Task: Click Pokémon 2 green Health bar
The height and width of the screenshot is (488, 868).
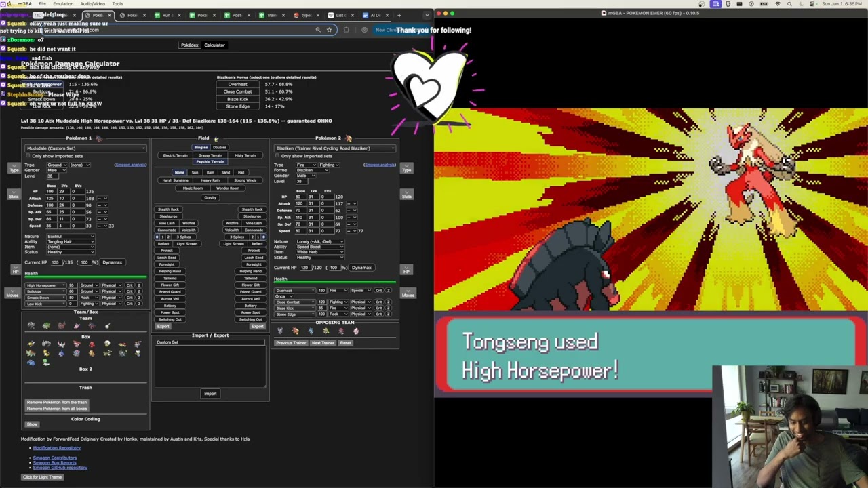Action: 335,283
